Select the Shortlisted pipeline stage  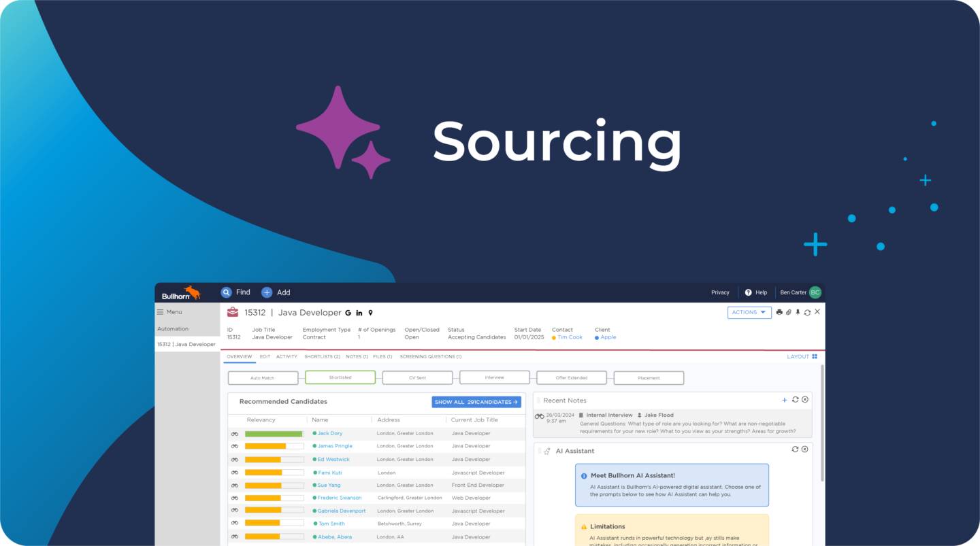[x=340, y=377]
